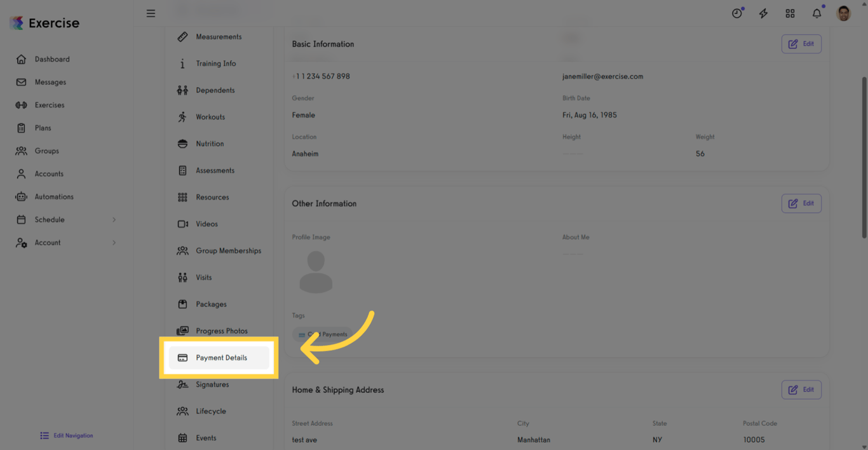The image size is (868, 450).
Task: Expand the Account menu chevron
Action: [114, 242]
